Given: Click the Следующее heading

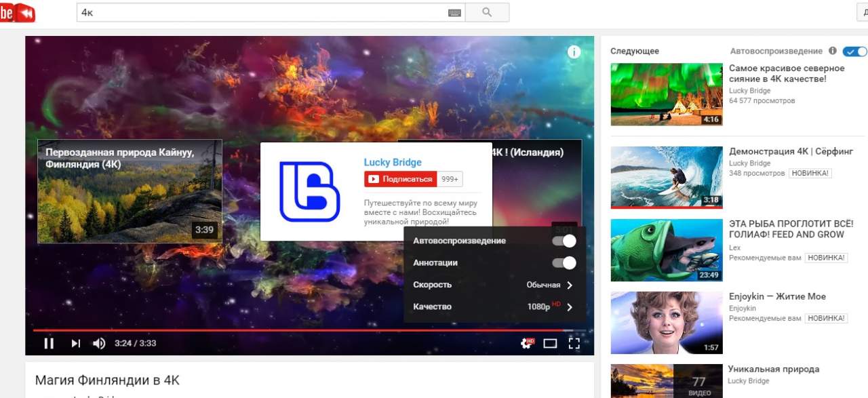Looking at the screenshot, I should tap(635, 51).
